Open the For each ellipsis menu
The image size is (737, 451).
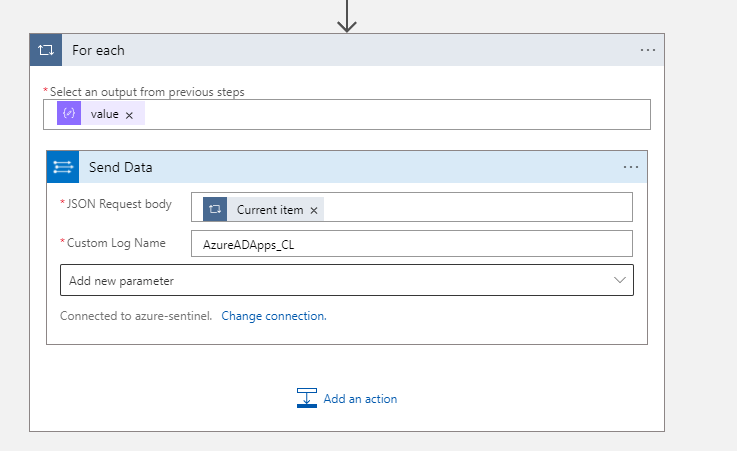(648, 50)
